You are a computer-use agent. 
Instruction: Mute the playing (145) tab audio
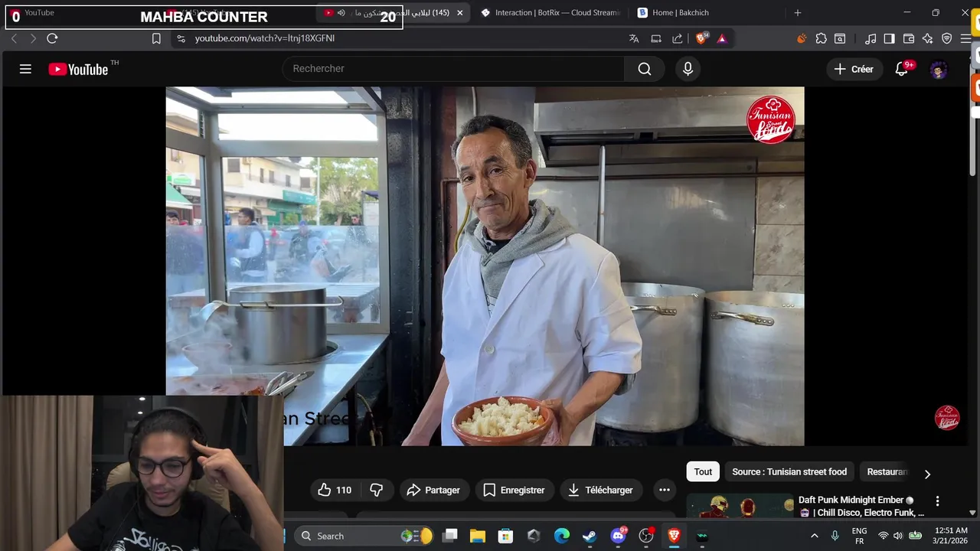(341, 13)
